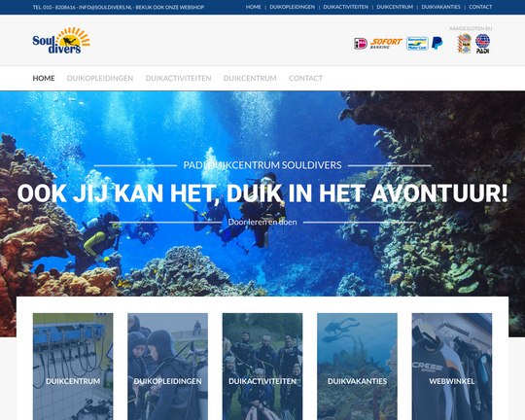Open the DUIKCENTRUM image card
The height and width of the screenshot is (420, 525).
click(x=73, y=367)
